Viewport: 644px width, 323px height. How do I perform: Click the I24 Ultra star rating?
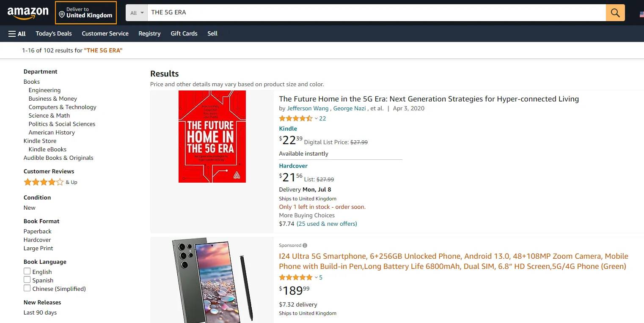(x=295, y=277)
